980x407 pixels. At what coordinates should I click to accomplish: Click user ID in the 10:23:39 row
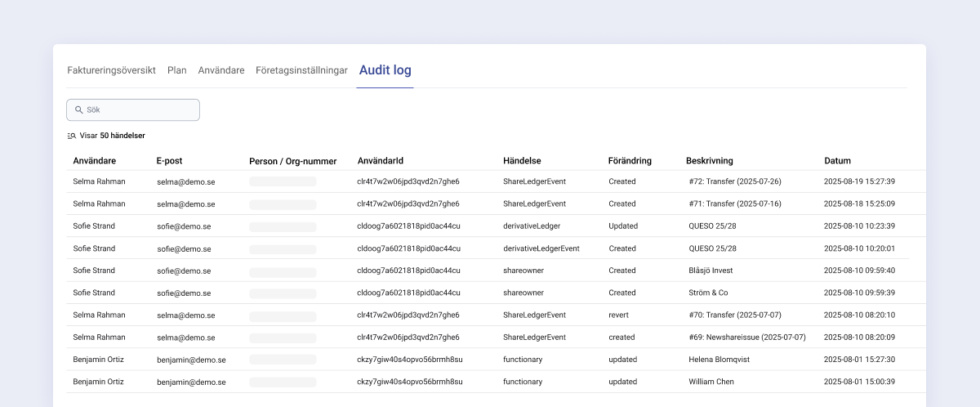tap(409, 226)
